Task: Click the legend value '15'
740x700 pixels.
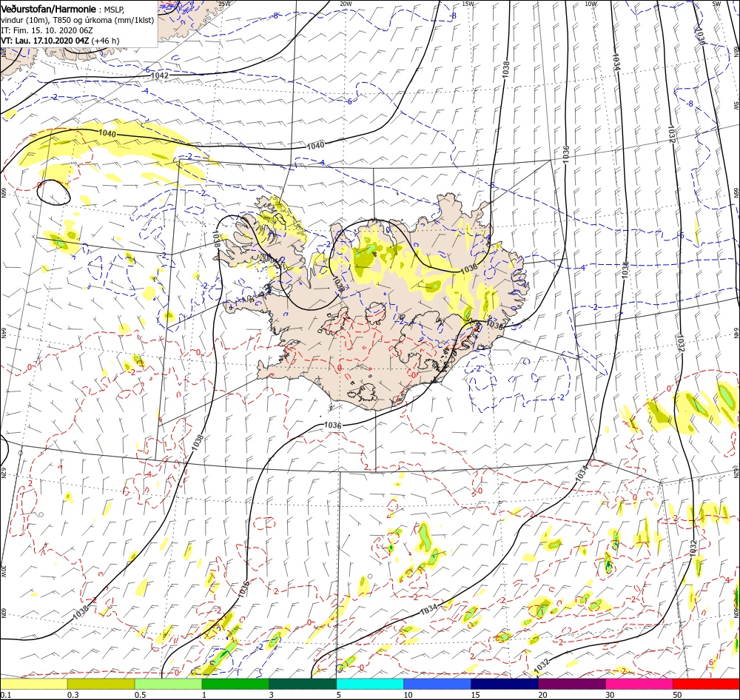Action: [x=475, y=695]
